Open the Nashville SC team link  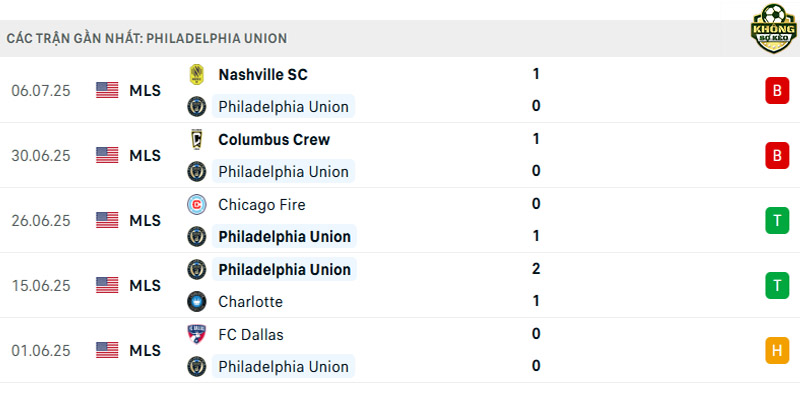263,74
